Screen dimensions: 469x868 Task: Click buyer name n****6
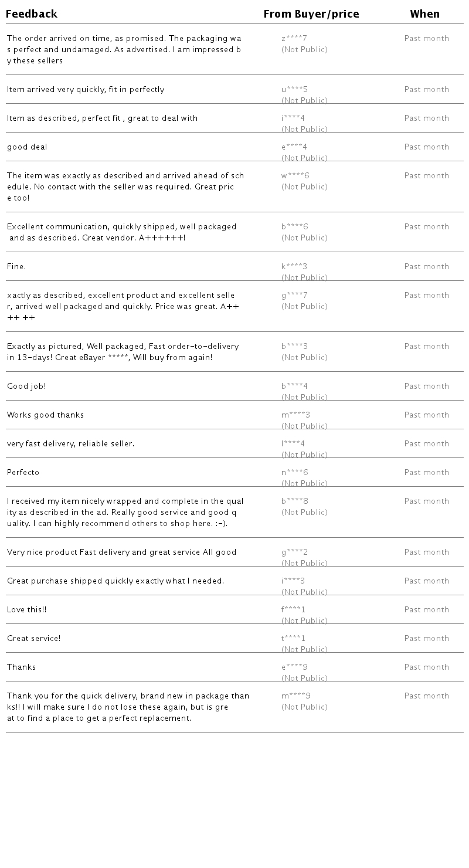(x=295, y=473)
